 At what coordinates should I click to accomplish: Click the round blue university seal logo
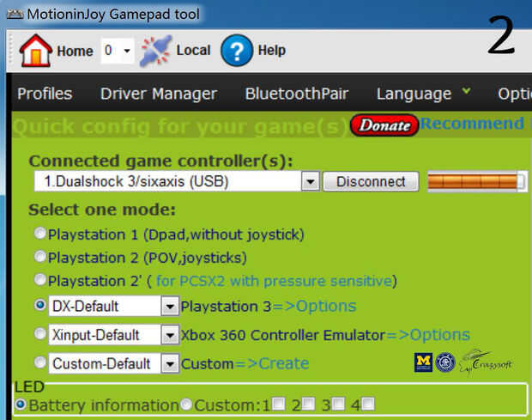(x=445, y=362)
